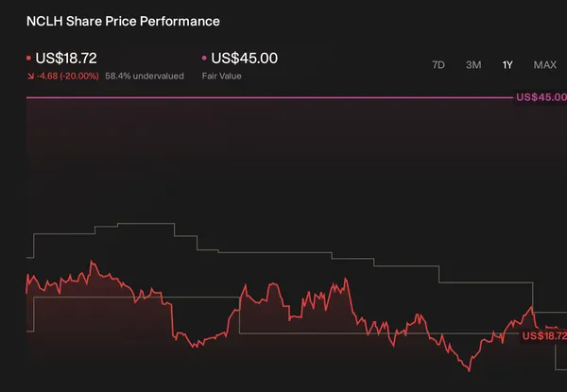Choose the 1Y time range

pyautogui.click(x=507, y=65)
